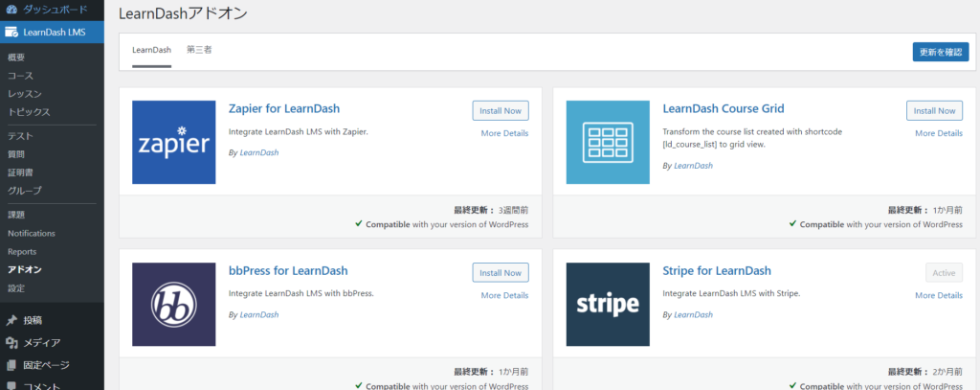Open コース in the LearnDash submenu

tap(21, 76)
